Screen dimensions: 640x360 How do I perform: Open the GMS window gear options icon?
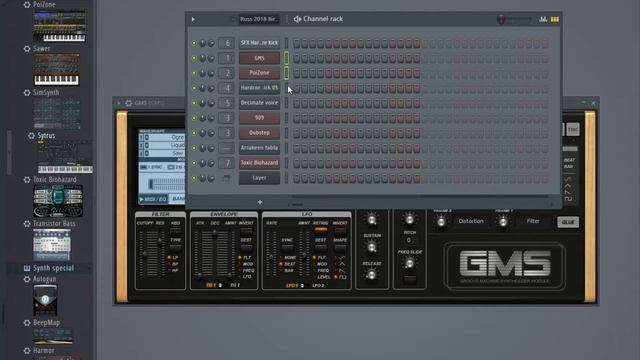click(129, 103)
